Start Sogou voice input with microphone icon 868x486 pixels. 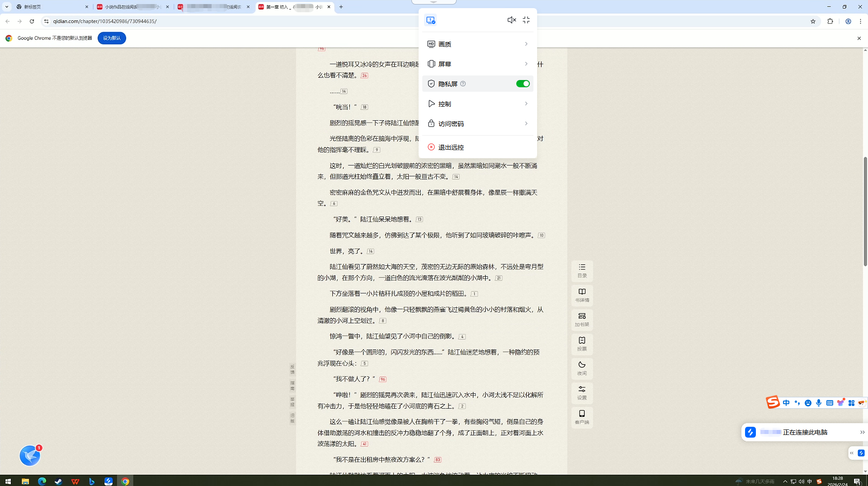coord(819,402)
